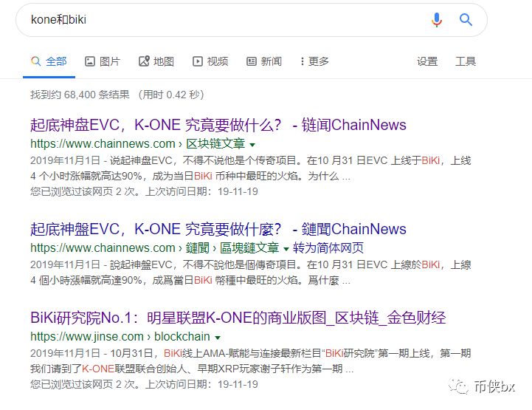532x410 pixels.
Task: Click the microphone voice search icon
Action: point(437,20)
